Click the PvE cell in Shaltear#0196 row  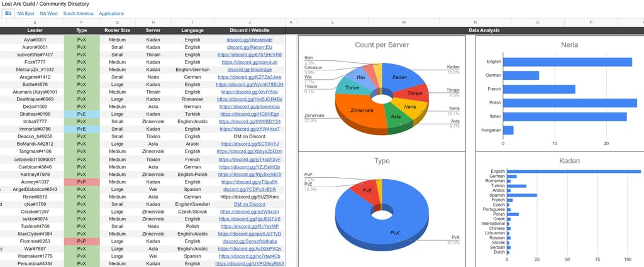click(x=82, y=114)
